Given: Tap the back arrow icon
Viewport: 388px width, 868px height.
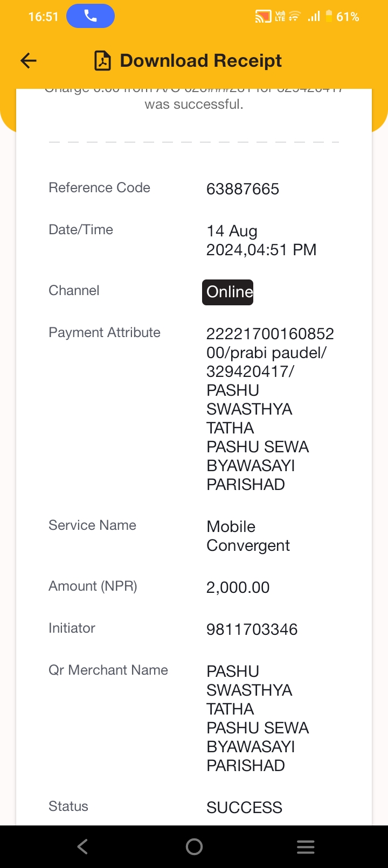Looking at the screenshot, I should (29, 61).
